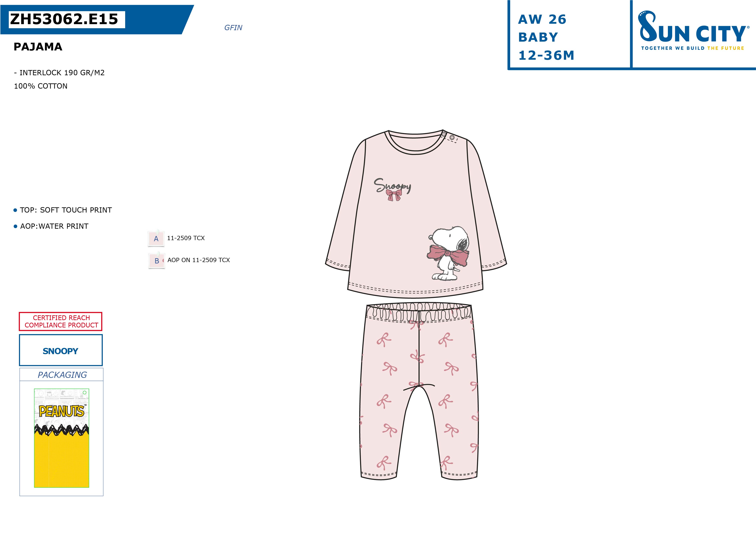This screenshot has width=756, height=535.
Task: Click the AW 26 season text
Action: [542, 19]
